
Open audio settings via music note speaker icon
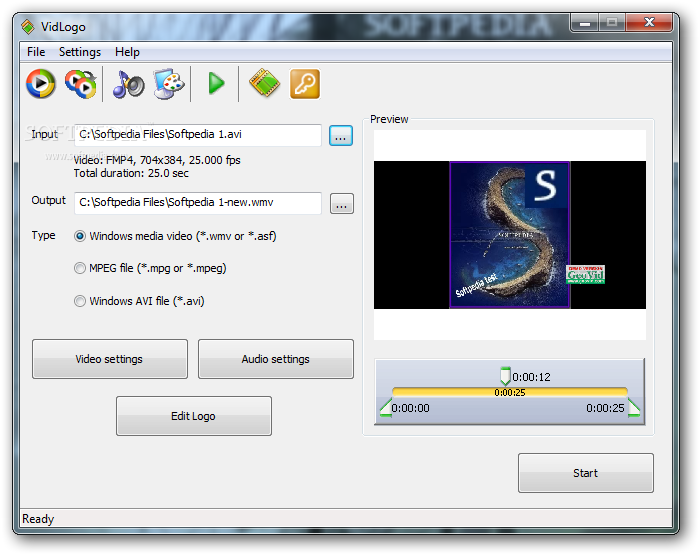pos(129,84)
